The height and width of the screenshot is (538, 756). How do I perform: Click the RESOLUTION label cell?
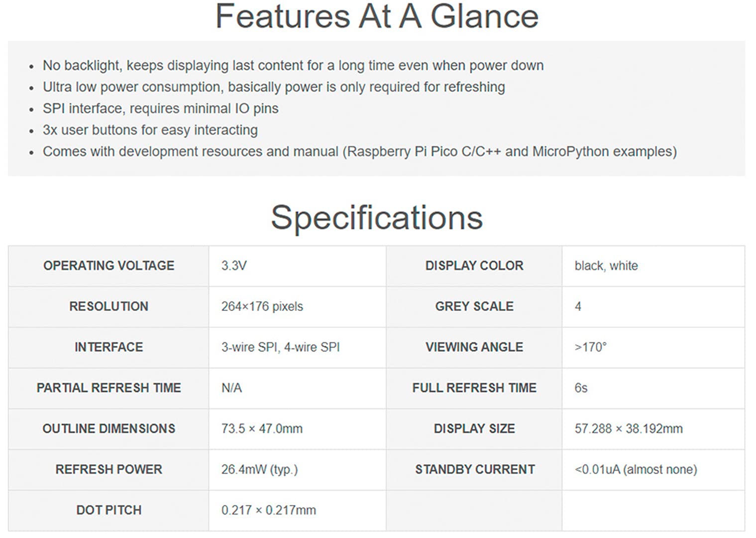pos(109,306)
